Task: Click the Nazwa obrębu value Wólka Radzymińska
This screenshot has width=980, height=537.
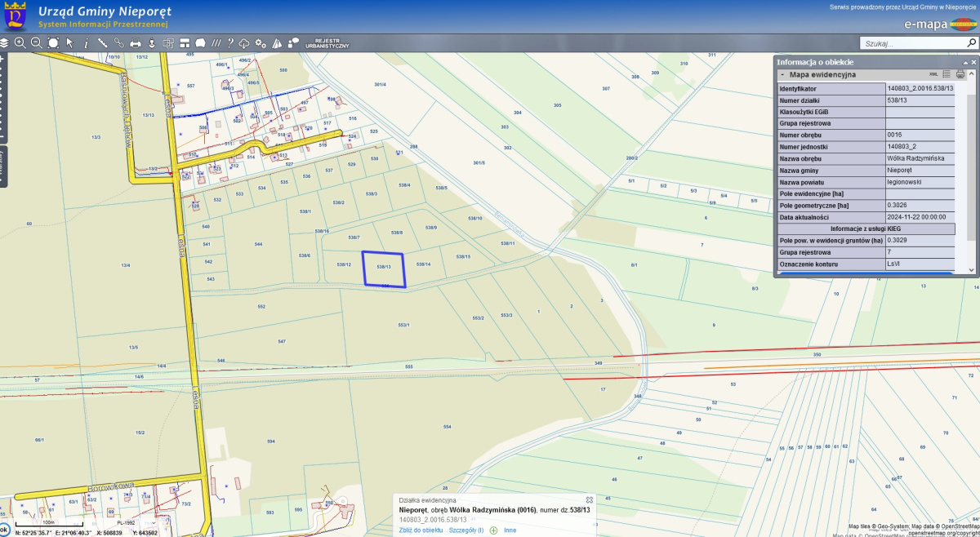Action: [915, 158]
